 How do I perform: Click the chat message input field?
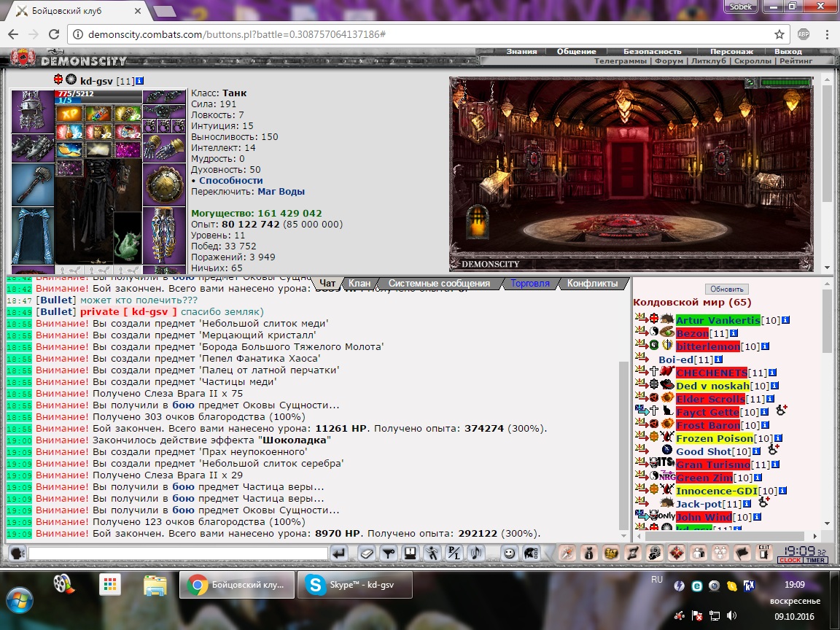[x=178, y=553]
